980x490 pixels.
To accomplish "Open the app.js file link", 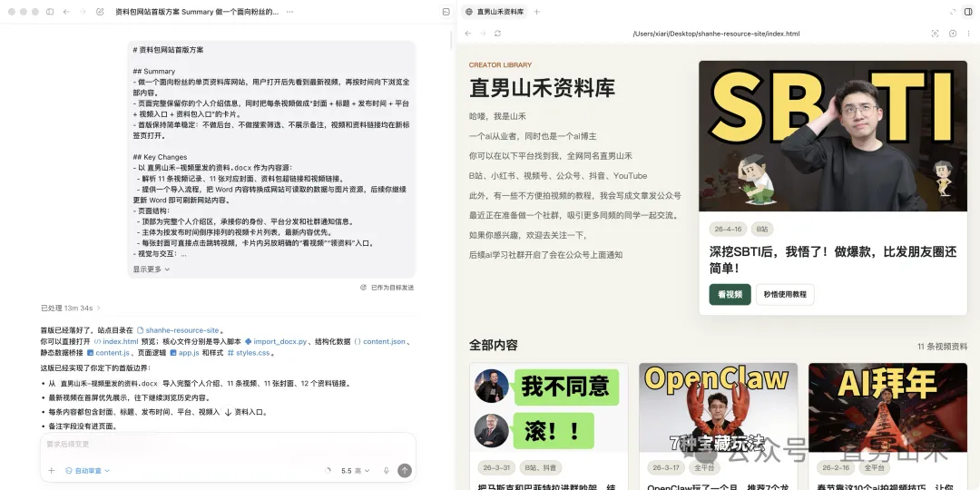I will click(183, 352).
